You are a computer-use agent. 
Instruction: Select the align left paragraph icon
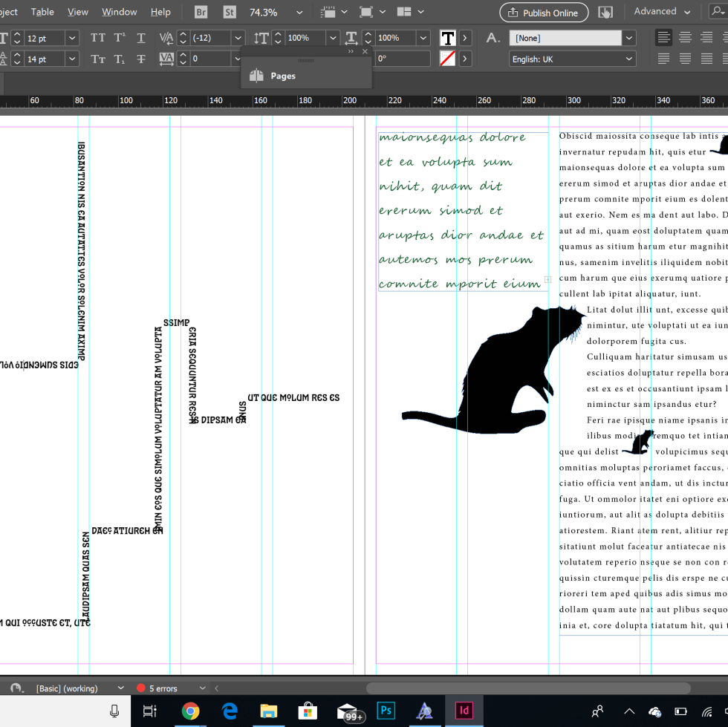click(663, 38)
